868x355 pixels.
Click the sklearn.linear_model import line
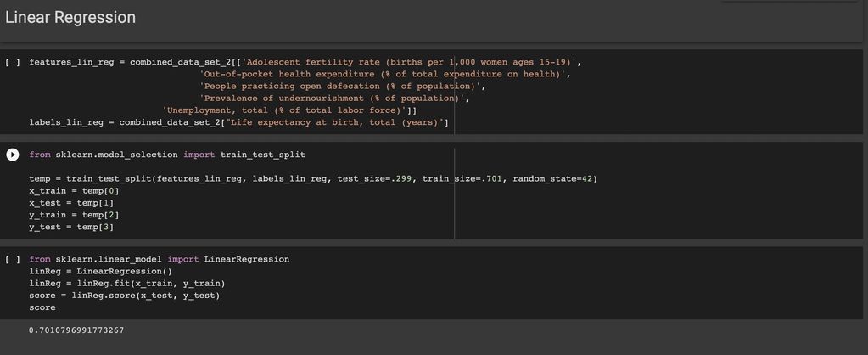(x=159, y=259)
